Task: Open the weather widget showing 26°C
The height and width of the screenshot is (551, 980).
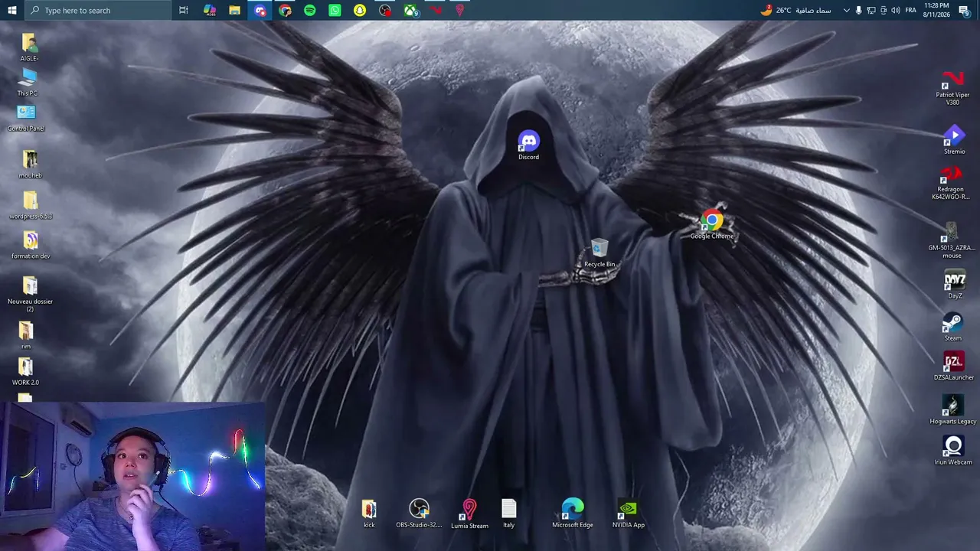Action: point(795,10)
